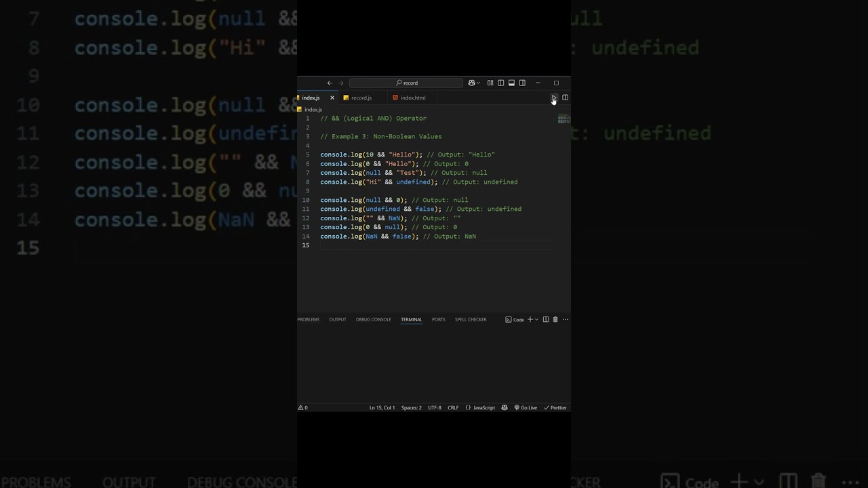Select the index.js editor tab
This screenshot has width=868, height=488.
pyautogui.click(x=311, y=98)
